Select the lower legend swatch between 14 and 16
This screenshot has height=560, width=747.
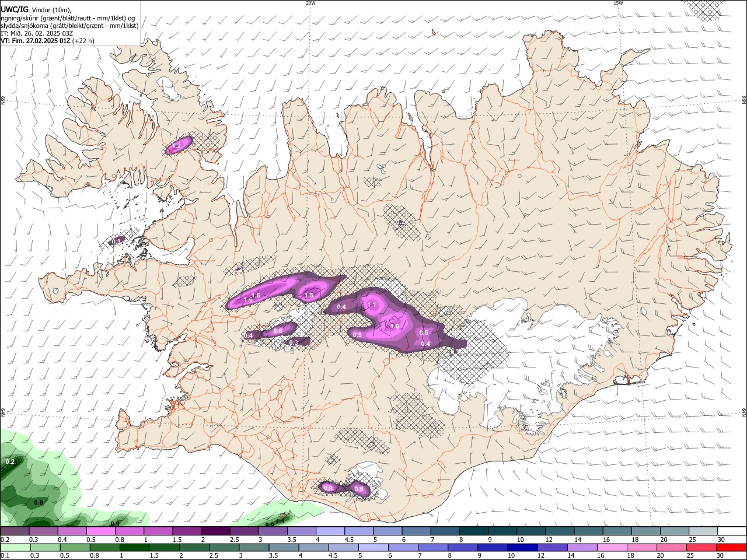582,548
